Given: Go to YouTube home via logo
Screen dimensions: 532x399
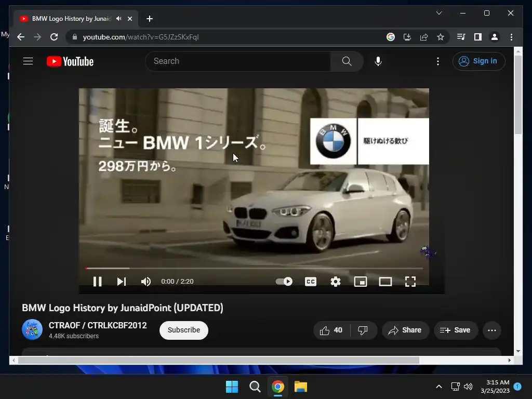Looking at the screenshot, I should tap(70, 61).
